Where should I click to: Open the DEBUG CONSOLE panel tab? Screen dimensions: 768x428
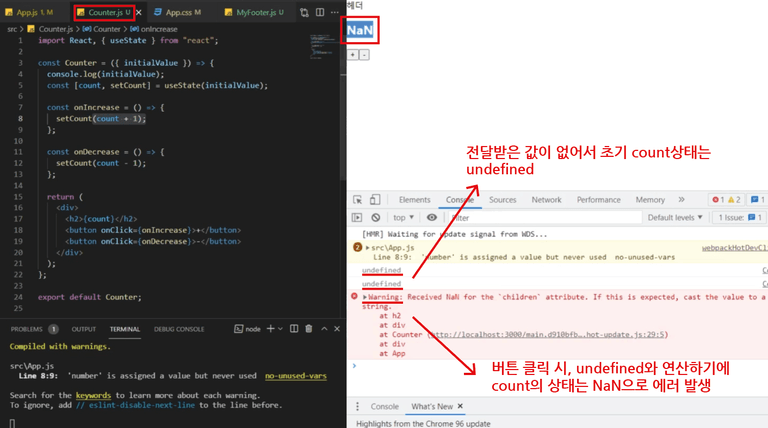coord(179,329)
